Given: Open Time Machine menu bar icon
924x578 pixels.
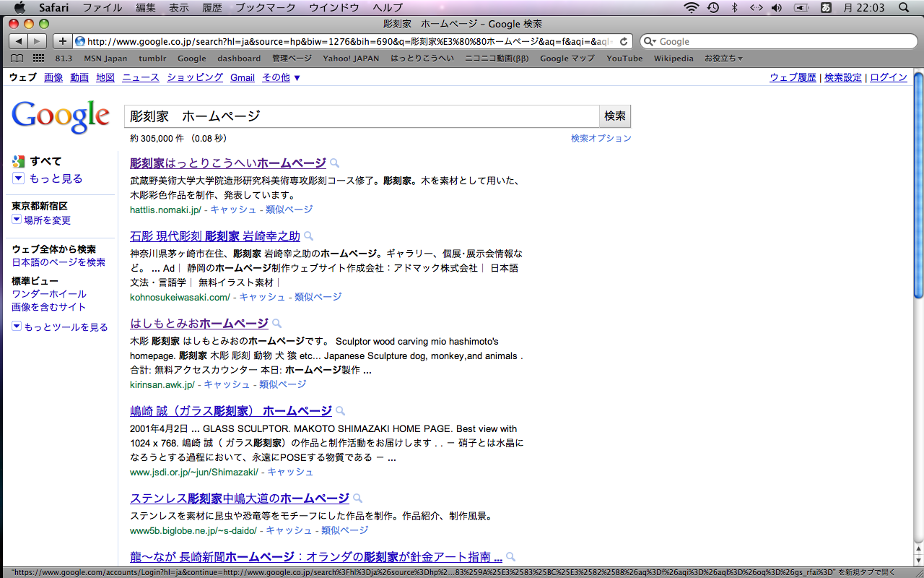Looking at the screenshot, I should (713, 7).
